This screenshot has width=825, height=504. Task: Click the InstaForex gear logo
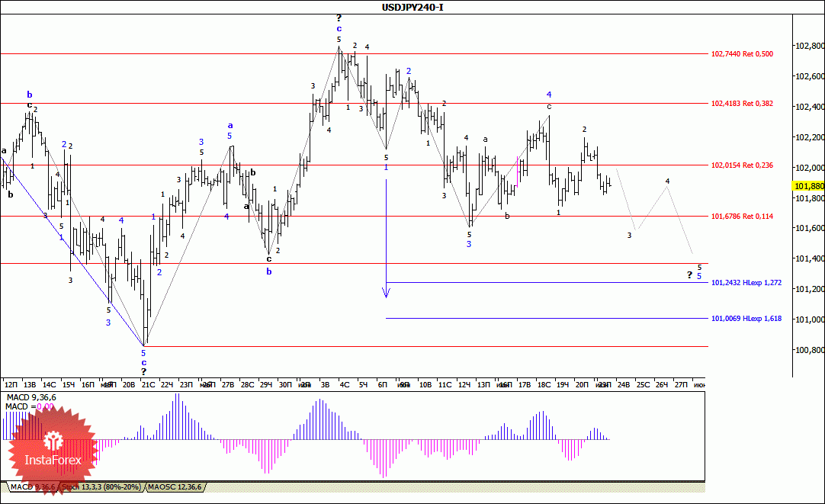[x=53, y=441]
